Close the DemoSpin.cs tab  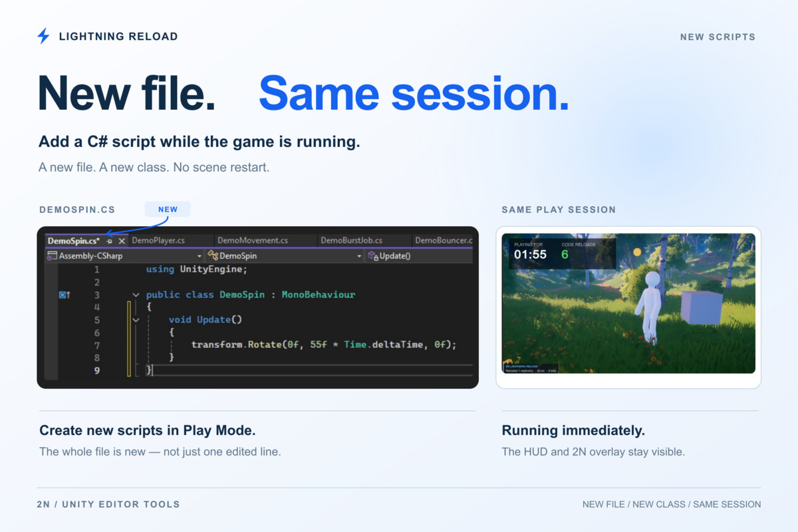[122, 241]
